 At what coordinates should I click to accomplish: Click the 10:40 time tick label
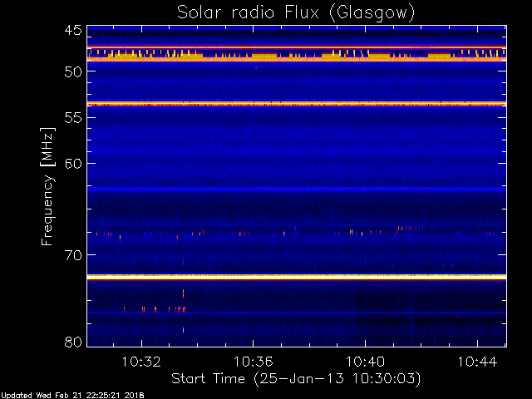(x=366, y=362)
